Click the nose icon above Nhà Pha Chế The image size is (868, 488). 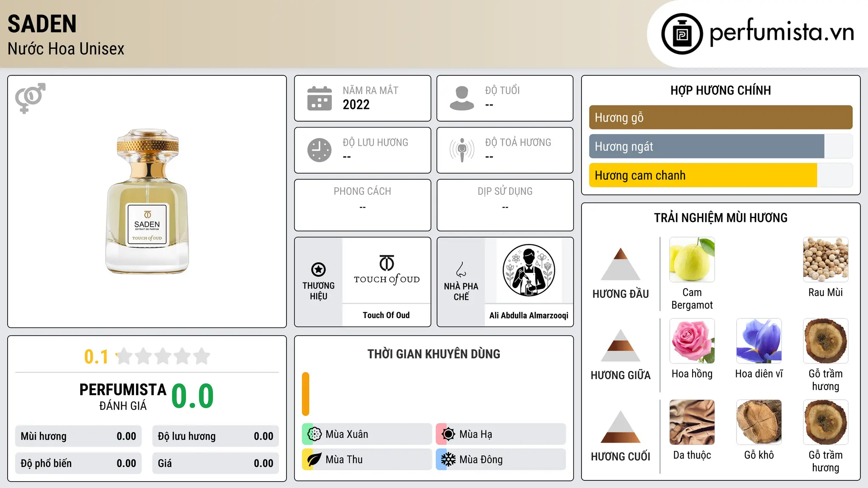coord(461,269)
